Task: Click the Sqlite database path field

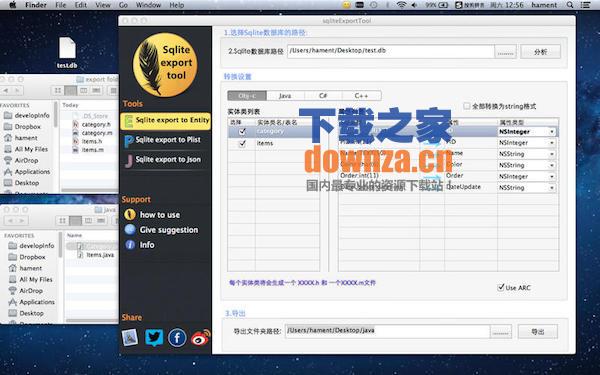Action: pos(391,51)
